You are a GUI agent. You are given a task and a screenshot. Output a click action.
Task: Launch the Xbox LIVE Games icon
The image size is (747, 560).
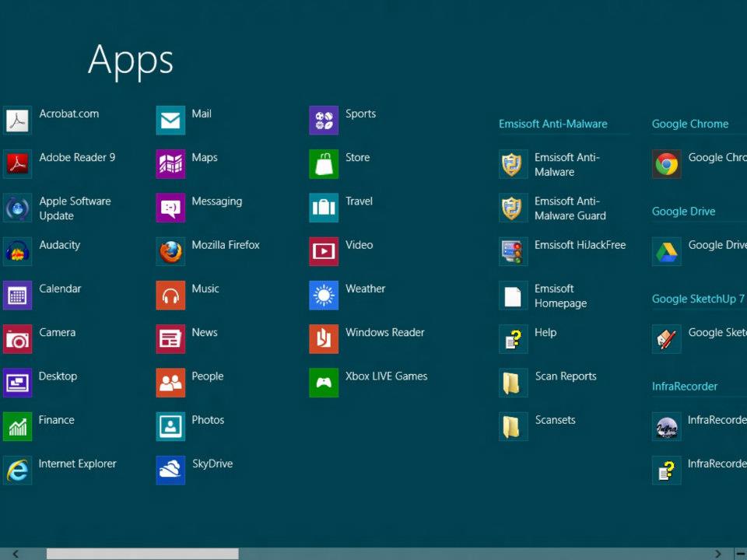click(x=324, y=383)
